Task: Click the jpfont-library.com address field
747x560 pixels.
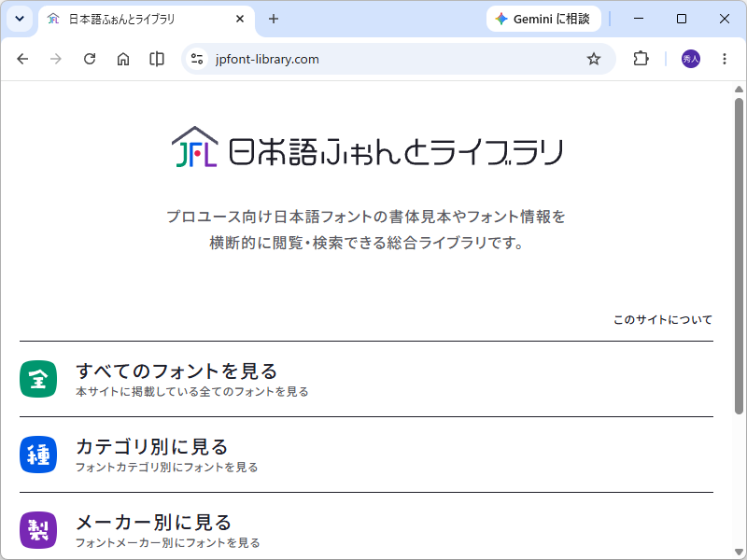Action: pos(399,59)
